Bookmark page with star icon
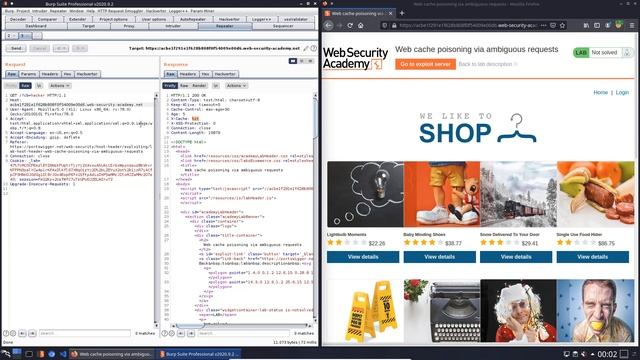This screenshot has height=360, width=640. coord(562,25)
